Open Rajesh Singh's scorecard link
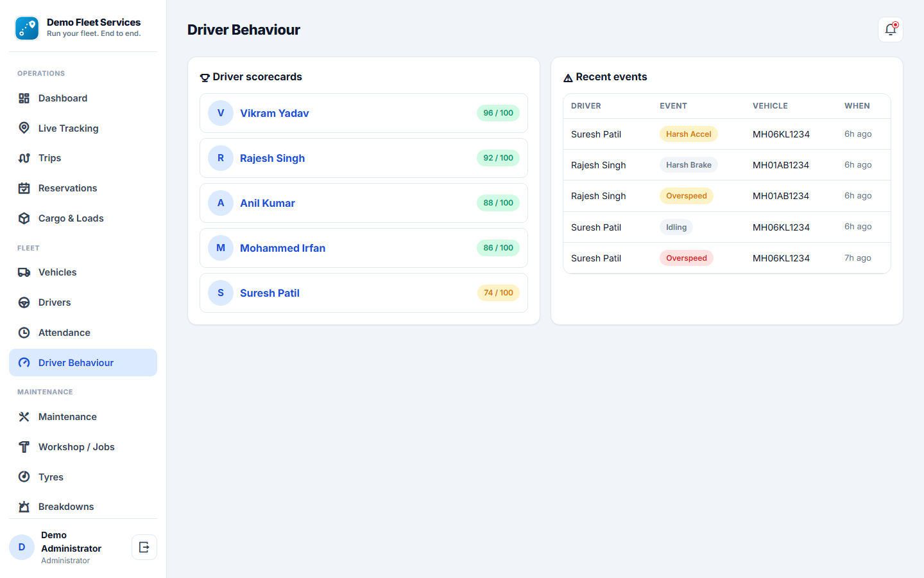 tap(272, 158)
